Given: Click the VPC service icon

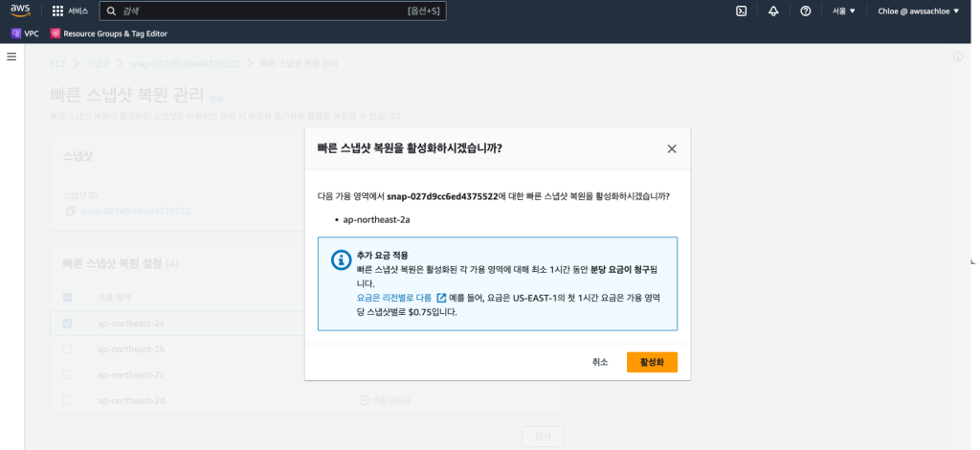Looking at the screenshot, I should click(16, 34).
